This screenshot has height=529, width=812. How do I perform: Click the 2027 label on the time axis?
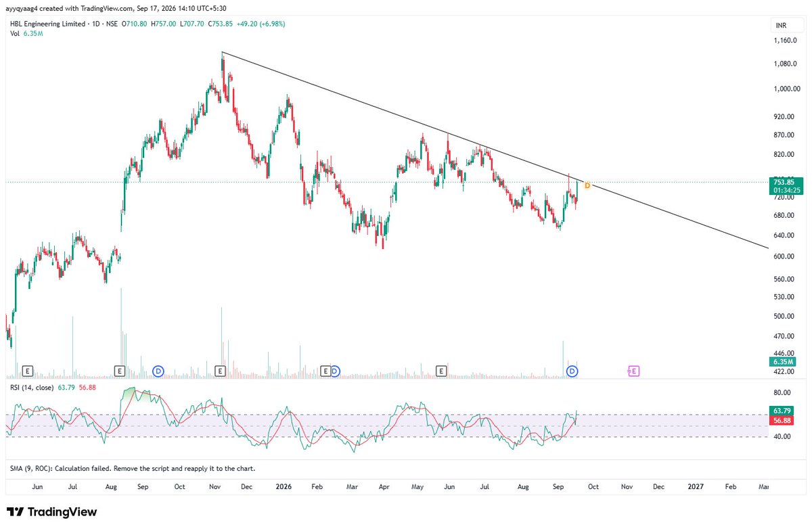tap(695, 486)
